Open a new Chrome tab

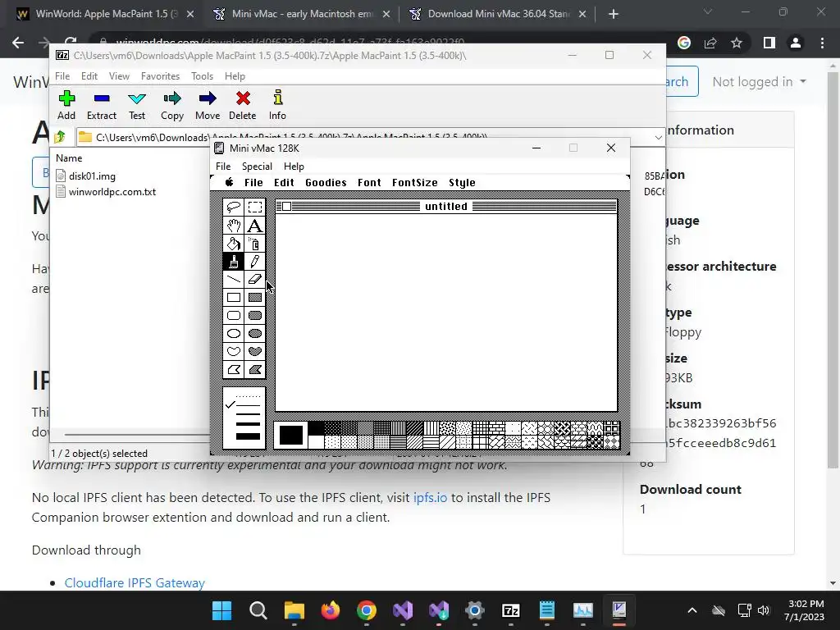coord(614,14)
